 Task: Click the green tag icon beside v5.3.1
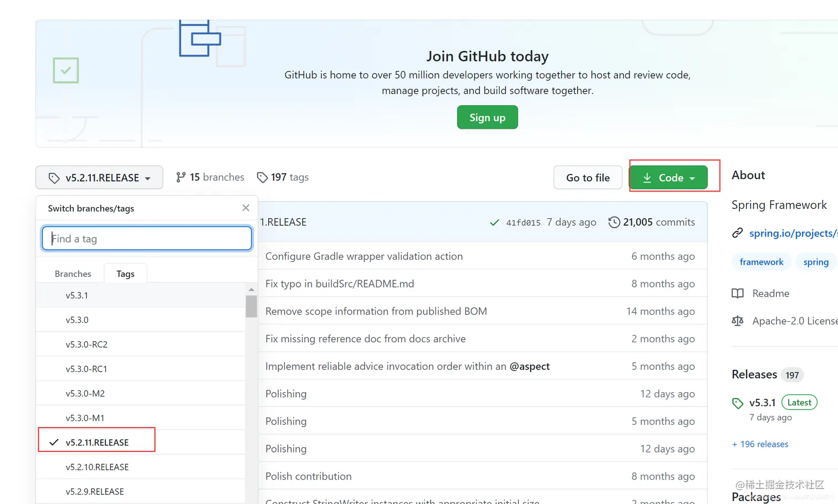[738, 403]
